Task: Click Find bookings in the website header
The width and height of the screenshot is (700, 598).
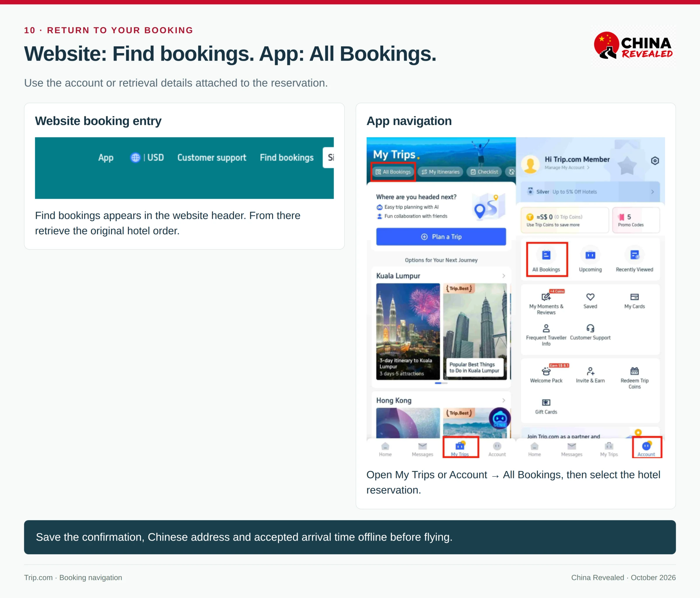Action: pos(286,158)
